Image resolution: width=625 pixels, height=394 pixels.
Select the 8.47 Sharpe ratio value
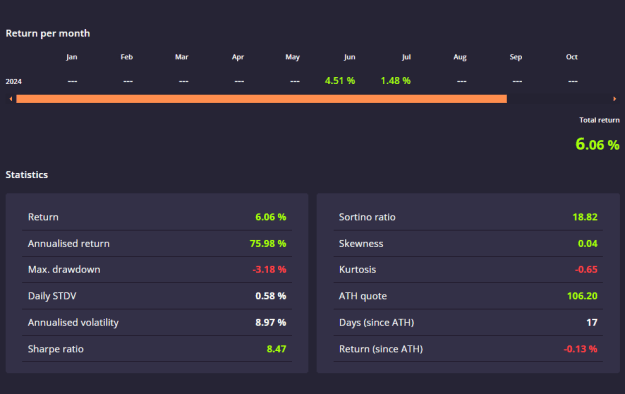click(276, 349)
